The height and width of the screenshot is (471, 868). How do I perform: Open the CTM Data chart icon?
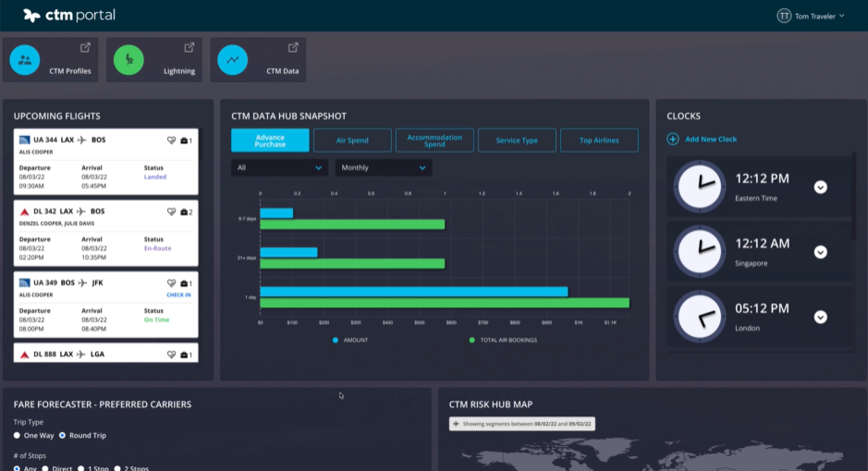pyautogui.click(x=233, y=60)
